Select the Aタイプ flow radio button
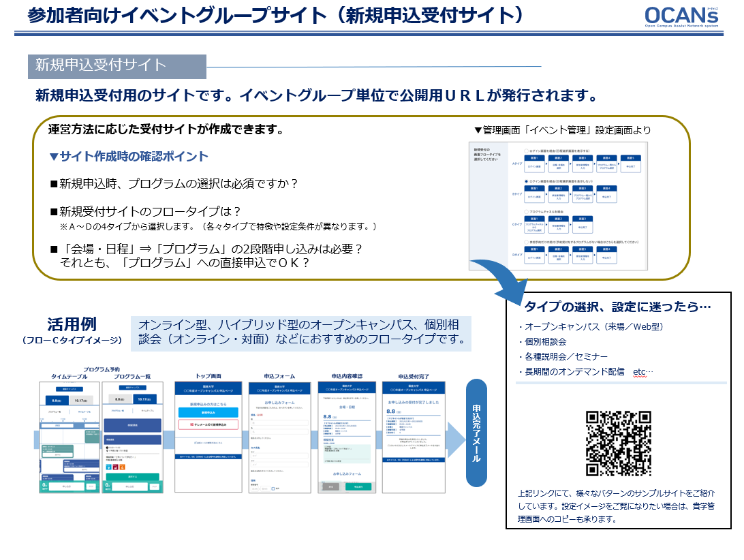744x560 pixels. (x=526, y=151)
